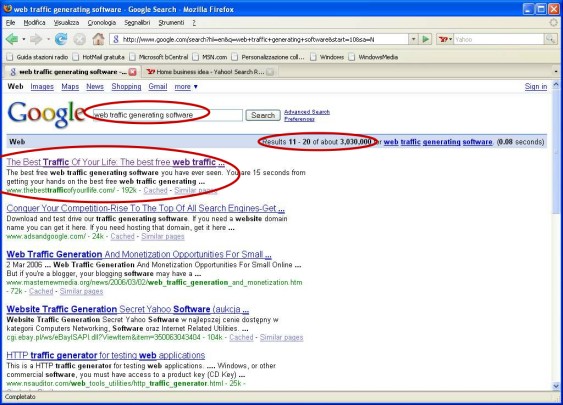Open the HotMail gratuita bookmark
The width and height of the screenshot is (563, 405).
(x=98, y=57)
